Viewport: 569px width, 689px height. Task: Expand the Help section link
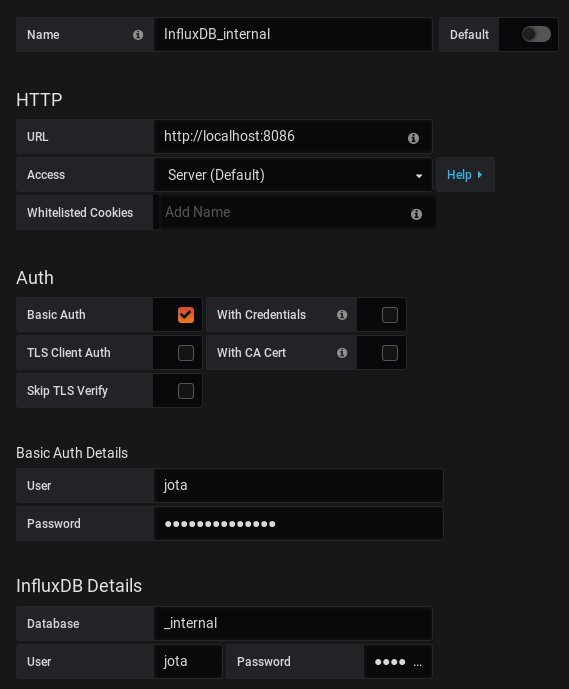[x=465, y=174]
